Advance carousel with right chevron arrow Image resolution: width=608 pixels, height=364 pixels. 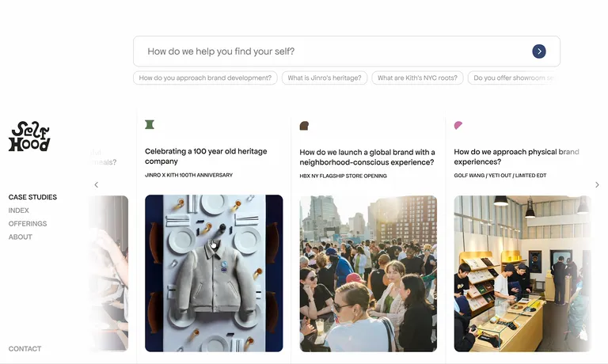tap(597, 185)
